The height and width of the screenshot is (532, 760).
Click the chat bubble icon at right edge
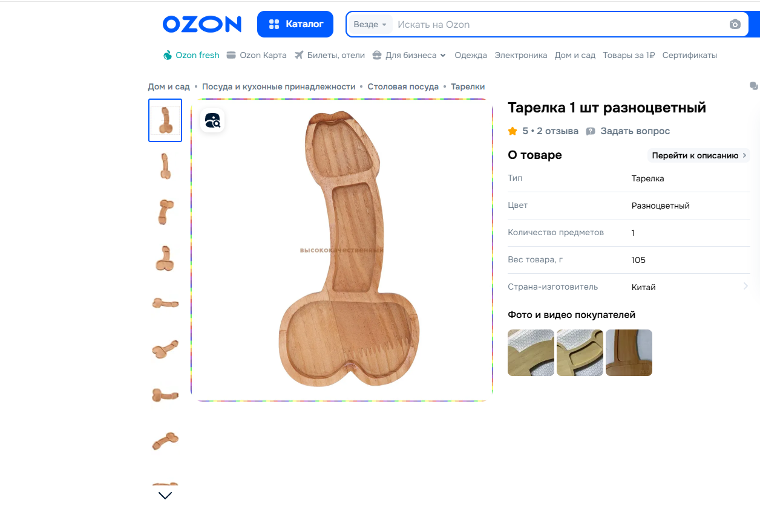[753, 86]
